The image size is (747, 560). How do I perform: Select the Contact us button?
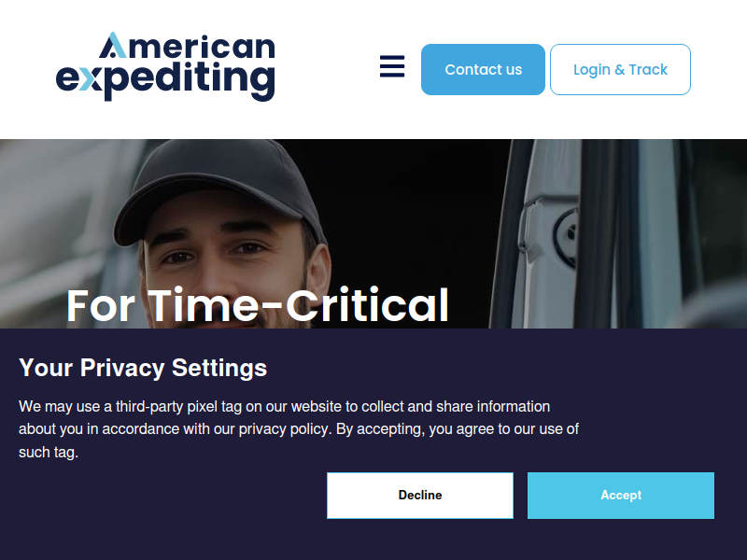(483, 69)
